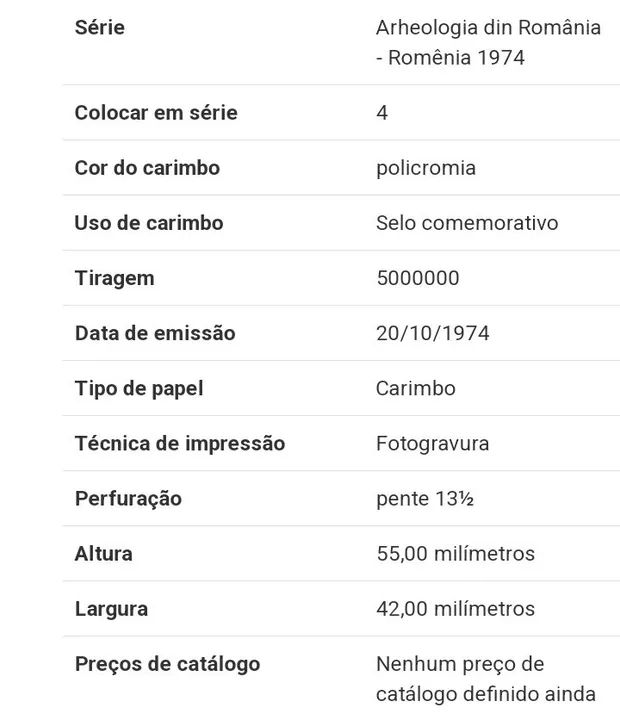Click the Cor do carimbo label
This screenshot has height=720, width=620.
point(147,168)
